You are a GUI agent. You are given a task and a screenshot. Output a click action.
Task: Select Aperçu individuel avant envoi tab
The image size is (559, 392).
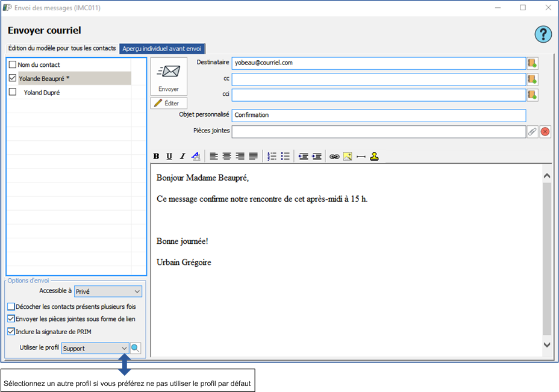click(163, 49)
